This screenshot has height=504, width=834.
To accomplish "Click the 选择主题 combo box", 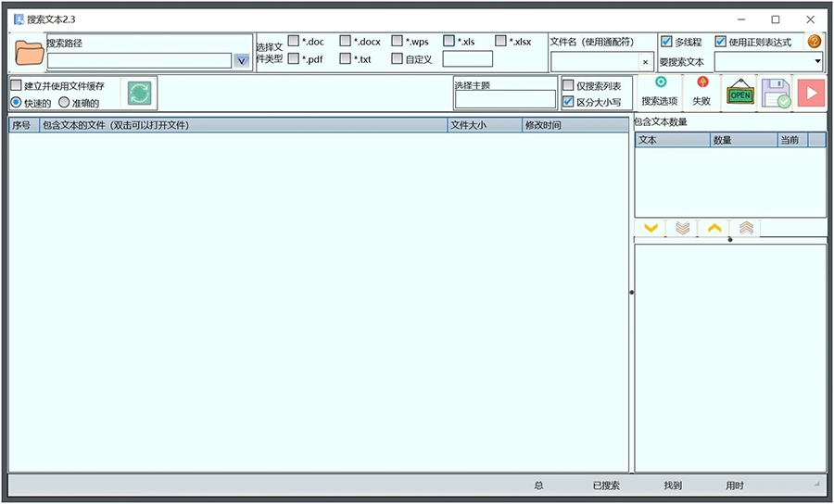I will click(505, 99).
